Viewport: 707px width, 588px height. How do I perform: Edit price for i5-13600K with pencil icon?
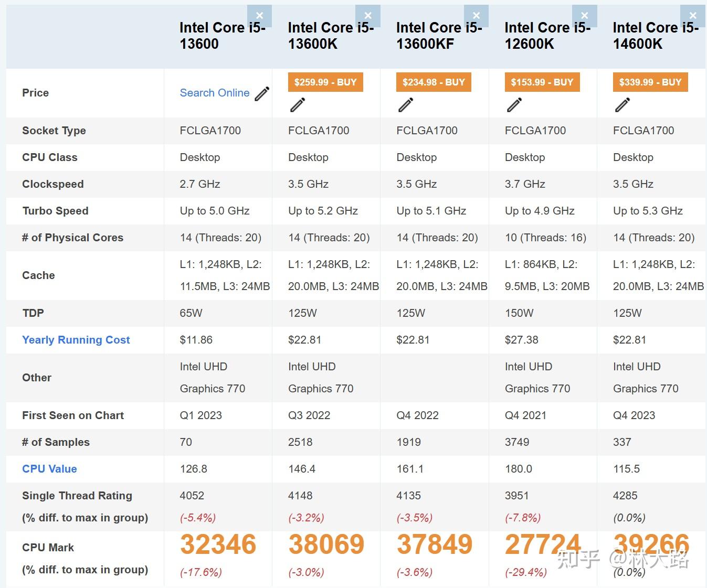298,105
